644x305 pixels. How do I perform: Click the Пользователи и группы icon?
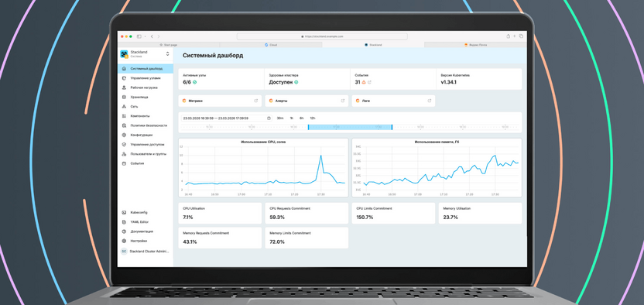pyautogui.click(x=124, y=154)
